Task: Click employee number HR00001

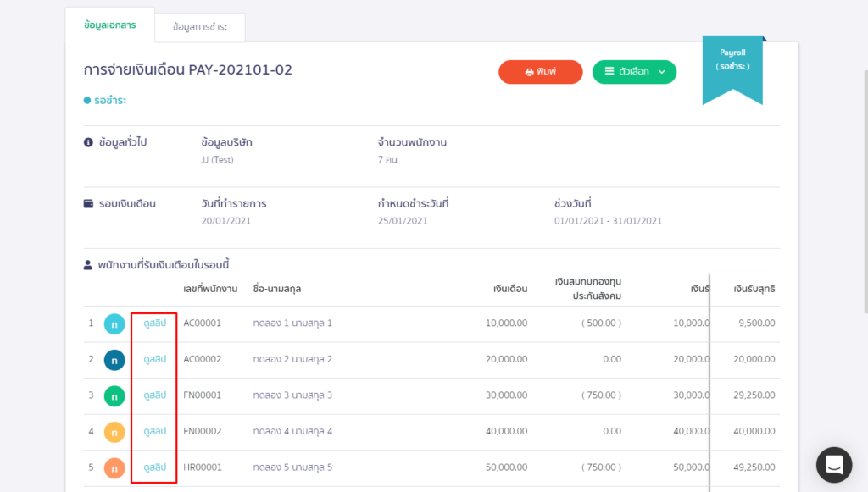Action: pyautogui.click(x=202, y=467)
